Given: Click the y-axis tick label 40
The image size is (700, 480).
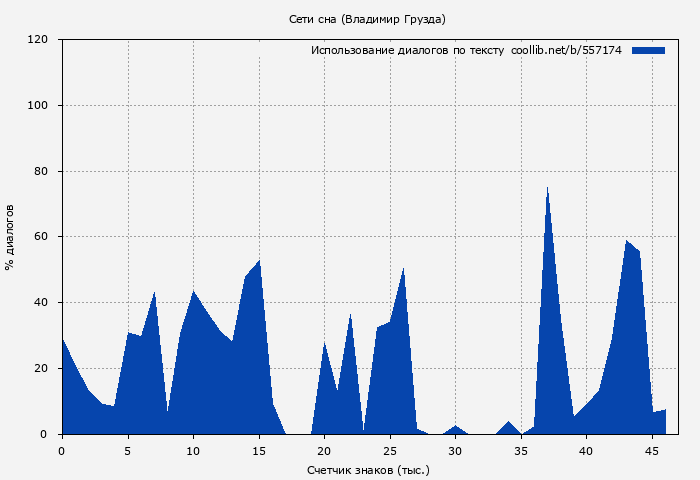Looking at the screenshot, I should pos(41,303).
